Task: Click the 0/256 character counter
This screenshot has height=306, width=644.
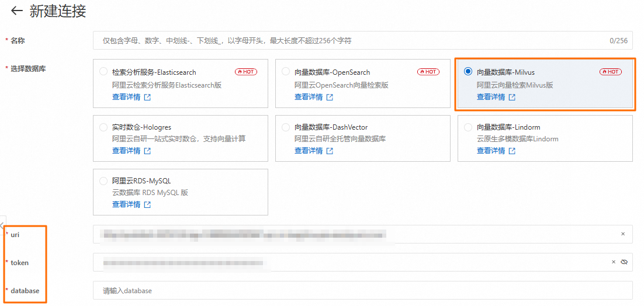Action: [618, 41]
